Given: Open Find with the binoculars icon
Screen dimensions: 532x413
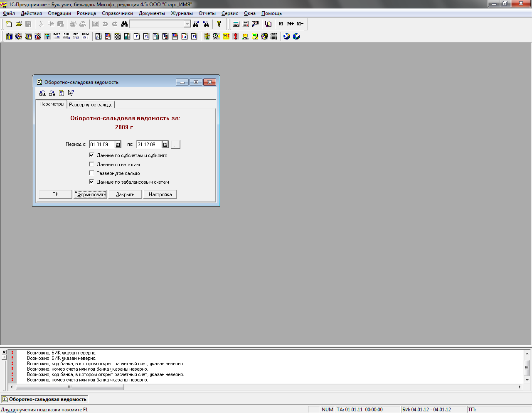Looking at the screenshot, I should (x=124, y=24).
